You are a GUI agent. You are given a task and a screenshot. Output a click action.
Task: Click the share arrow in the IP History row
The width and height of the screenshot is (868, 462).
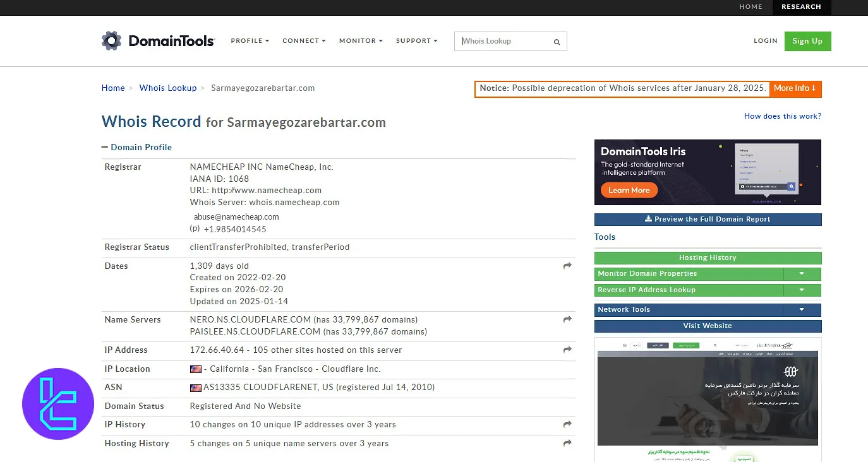pos(567,425)
